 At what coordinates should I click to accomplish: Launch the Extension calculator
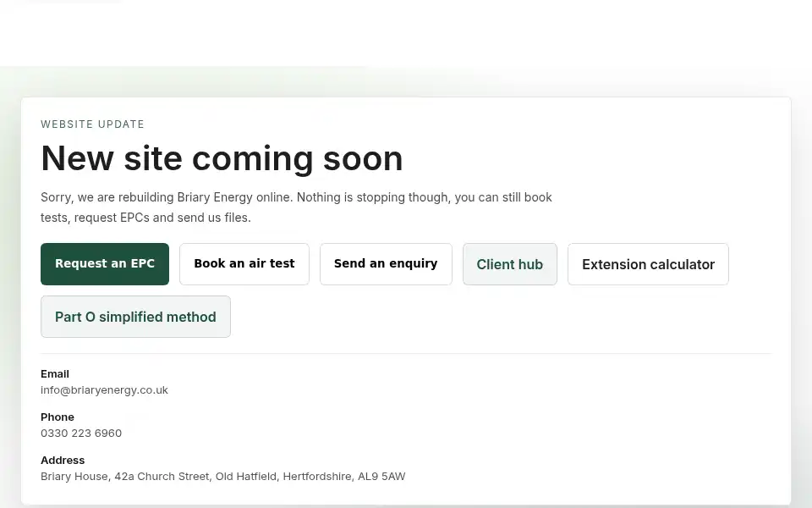[x=648, y=264]
